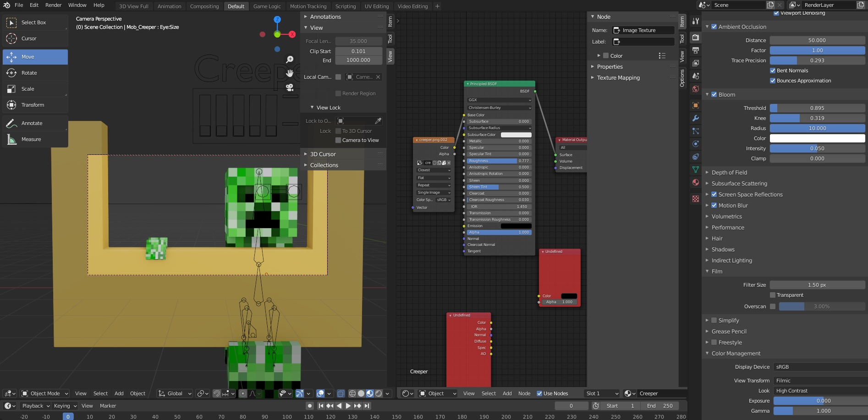Viewport: 868px width, 420px height.
Task: Jump to the end frame
Action: click(367, 406)
